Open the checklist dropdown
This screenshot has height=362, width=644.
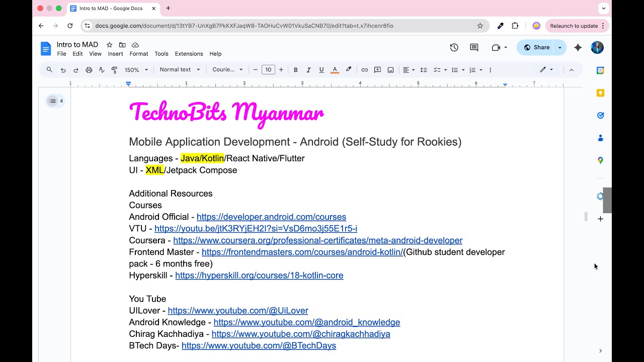440,70
